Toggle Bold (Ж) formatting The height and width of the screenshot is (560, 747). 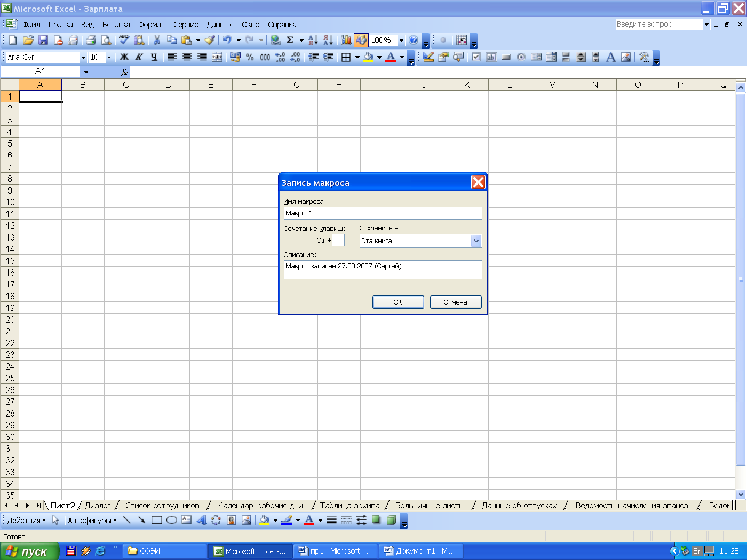pyautogui.click(x=124, y=57)
